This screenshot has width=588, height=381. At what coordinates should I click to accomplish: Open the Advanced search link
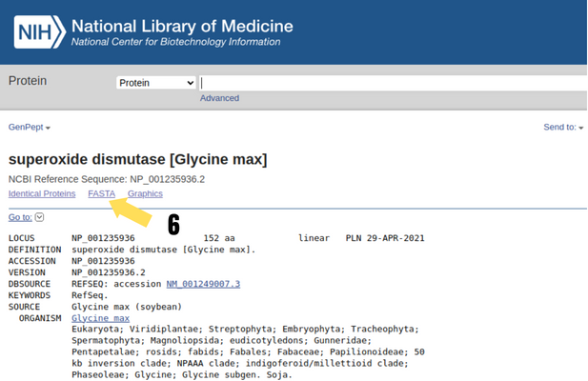coord(219,98)
